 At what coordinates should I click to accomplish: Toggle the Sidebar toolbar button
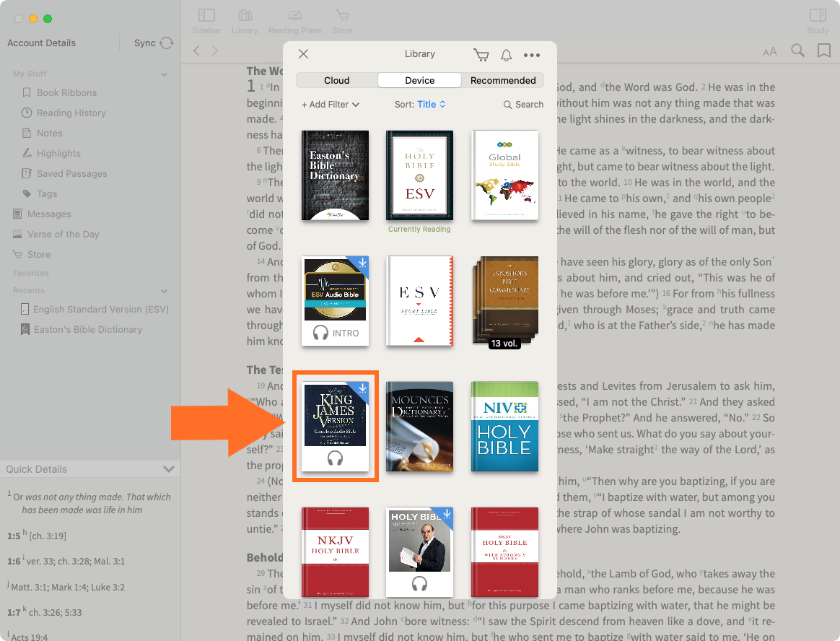pyautogui.click(x=206, y=20)
